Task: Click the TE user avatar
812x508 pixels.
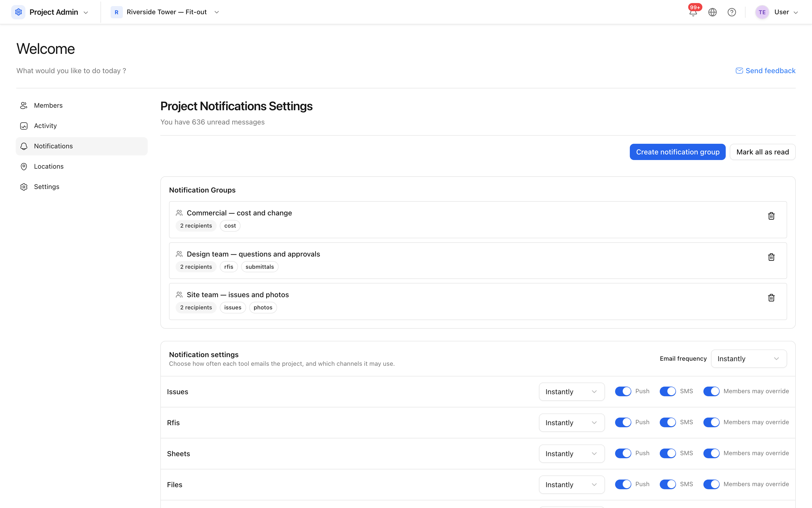Action: [762, 12]
